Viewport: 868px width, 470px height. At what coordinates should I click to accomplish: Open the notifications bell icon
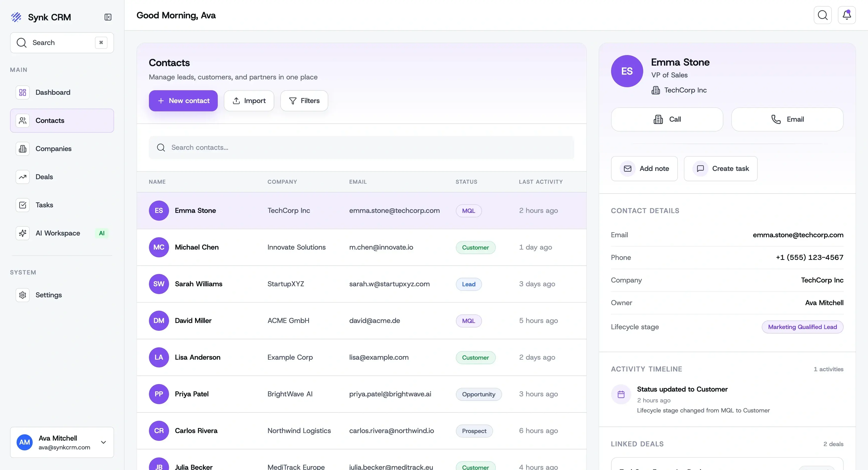pyautogui.click(x=847, y=15)
